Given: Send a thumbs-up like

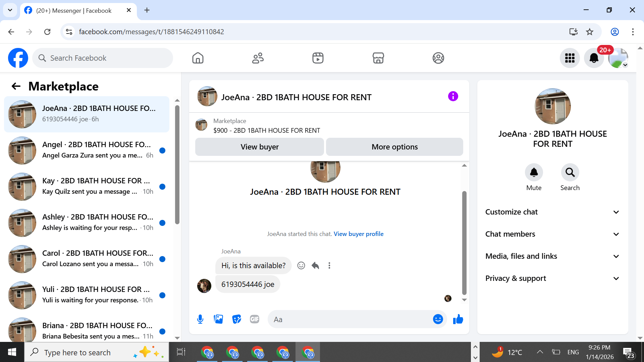Looking at the screenshot, I should coord(458,319).
